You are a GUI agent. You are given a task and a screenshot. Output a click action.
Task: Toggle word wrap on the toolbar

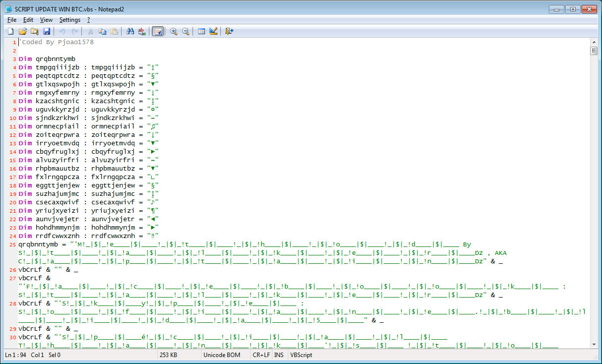[158, 31]
